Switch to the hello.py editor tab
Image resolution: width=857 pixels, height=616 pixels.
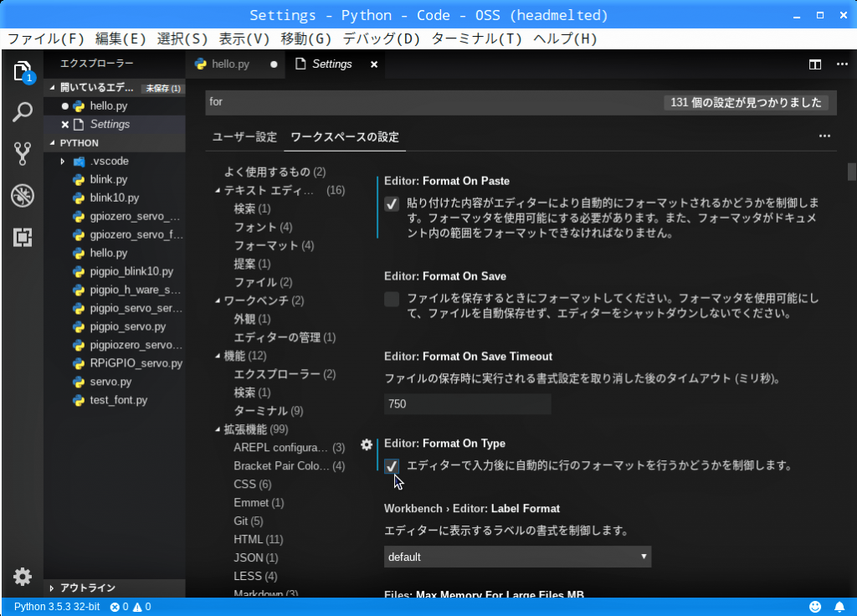point(230,64)
